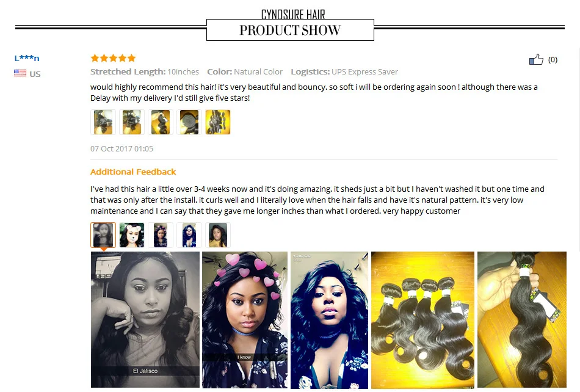The width and height of the screenshot is (580, 392).
Task: Select the fifth additional feedback thumbnail
Action: [218, 235]
